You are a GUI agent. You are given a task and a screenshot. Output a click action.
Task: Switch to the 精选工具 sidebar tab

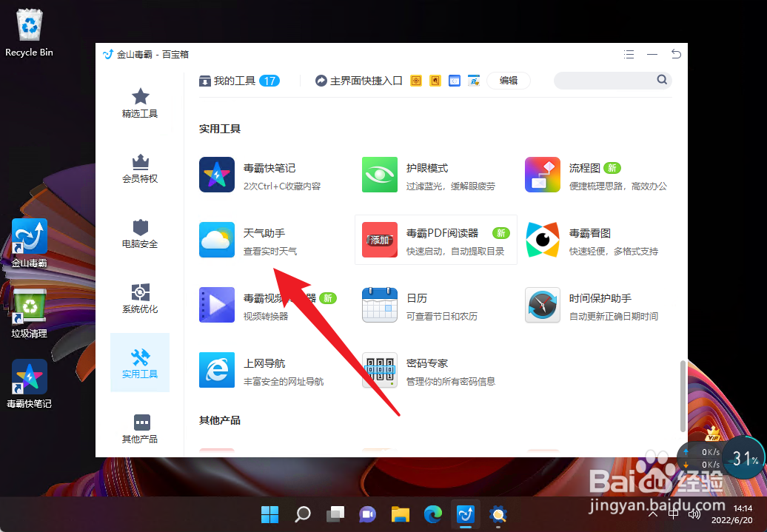pos(140,103)
